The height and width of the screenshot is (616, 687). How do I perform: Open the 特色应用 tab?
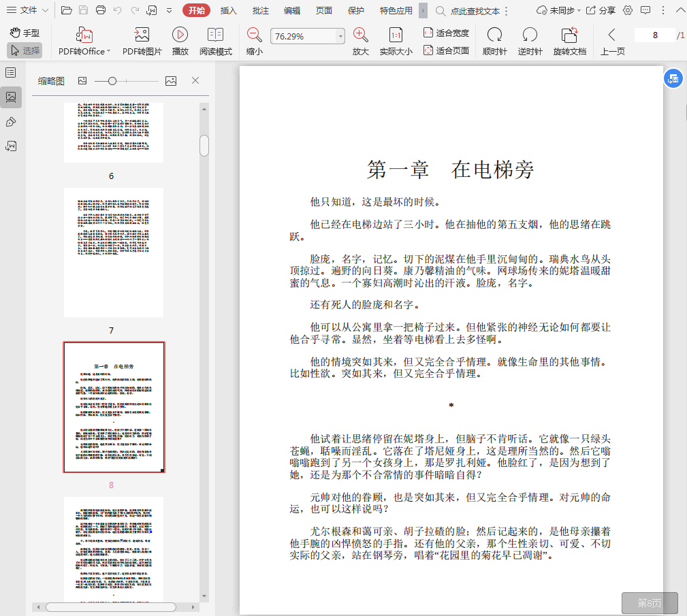[396, 10]
